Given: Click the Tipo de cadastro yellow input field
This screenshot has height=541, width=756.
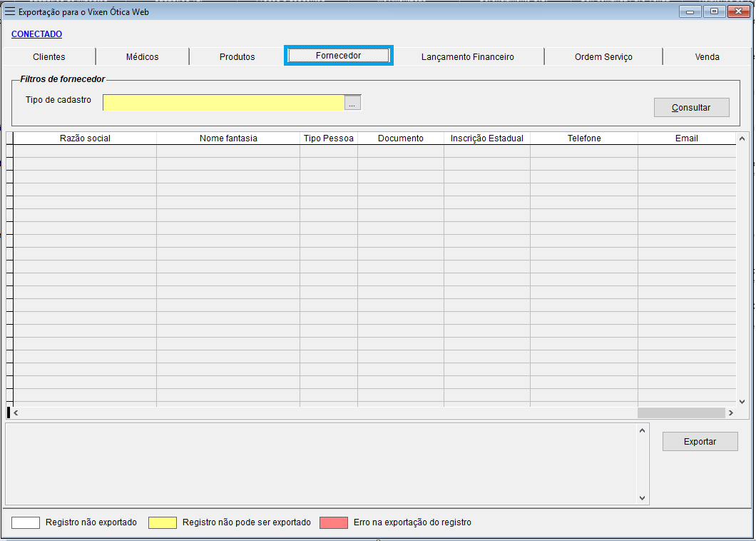Looking at the screenshot, I should point(223,103).
